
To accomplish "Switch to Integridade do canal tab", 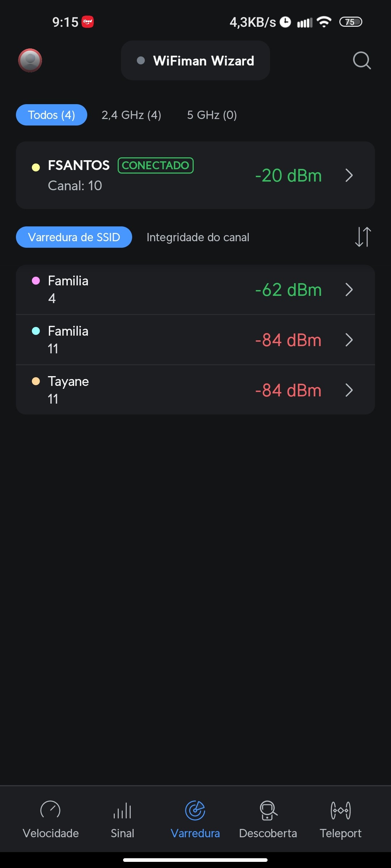I will pyautogui.click(x=198, y=237).
